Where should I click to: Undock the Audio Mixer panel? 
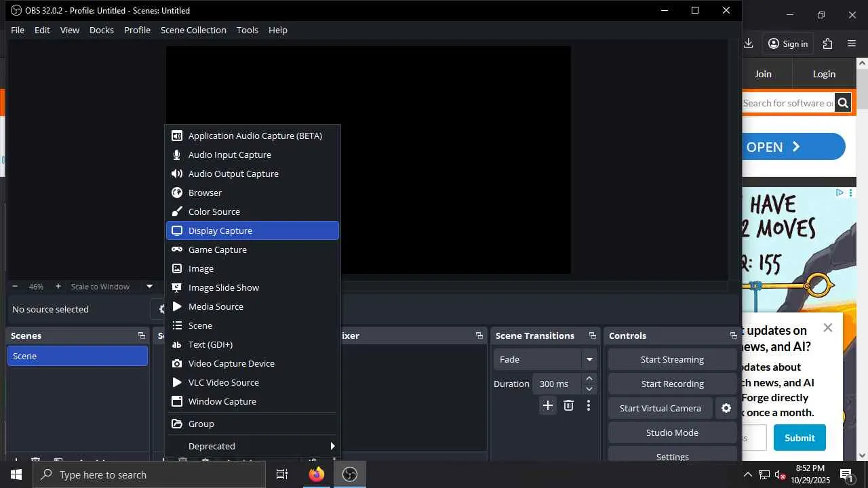pyautogui.click(x=479, y=335)
